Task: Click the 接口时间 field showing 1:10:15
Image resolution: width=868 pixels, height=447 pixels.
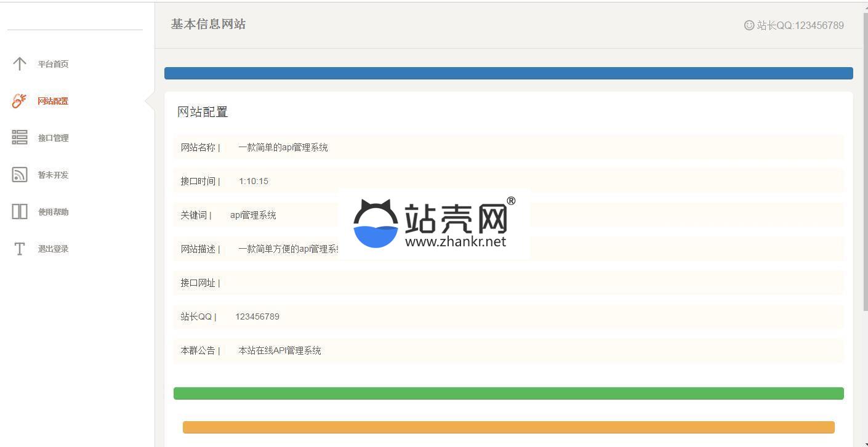Action: [x=529, y=181]
